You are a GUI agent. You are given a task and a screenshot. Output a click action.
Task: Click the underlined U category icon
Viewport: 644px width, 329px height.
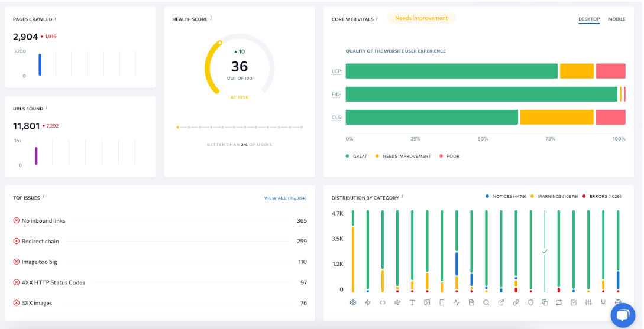[x=603, y=302]
